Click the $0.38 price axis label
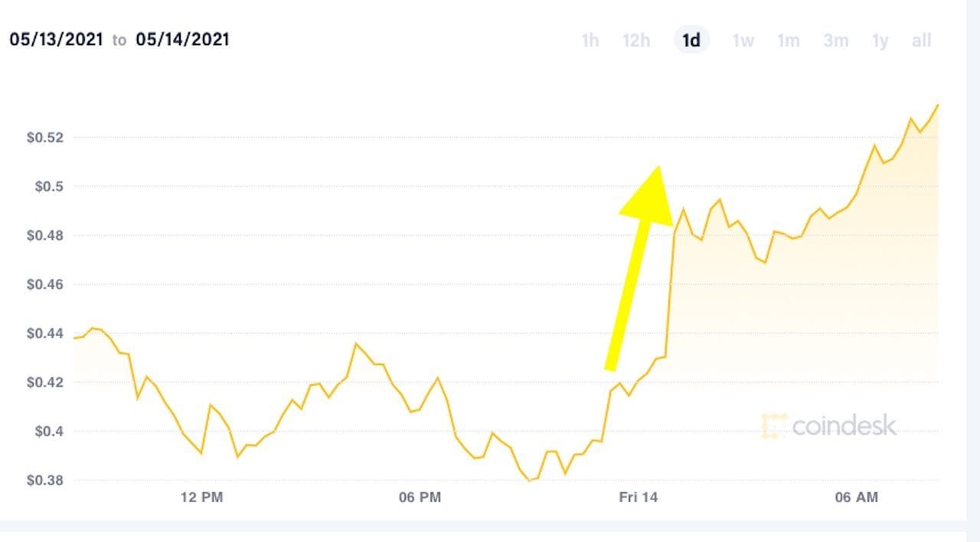Image resolution: width=980 pixels, height=542 pixels. click(x=45, y=481)
